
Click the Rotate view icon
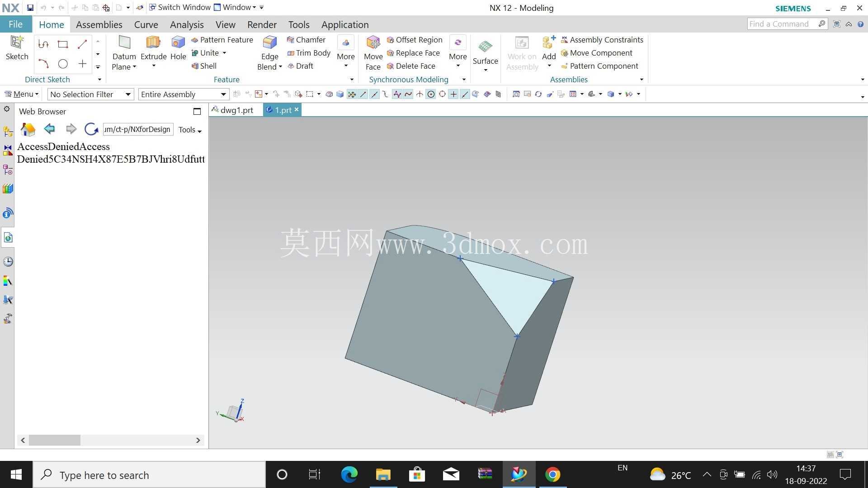(x=538, y=94)
